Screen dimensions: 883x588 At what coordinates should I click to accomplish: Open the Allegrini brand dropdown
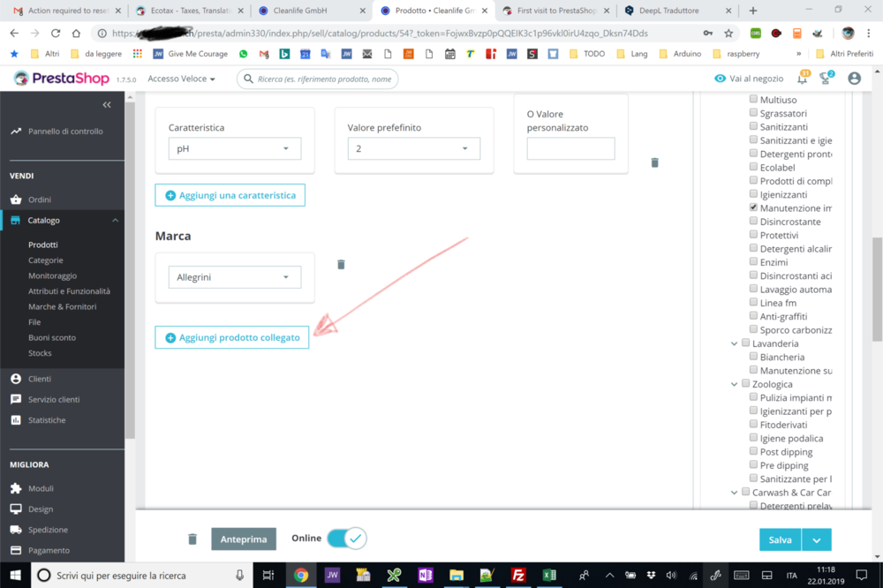(x=234, y=276)
